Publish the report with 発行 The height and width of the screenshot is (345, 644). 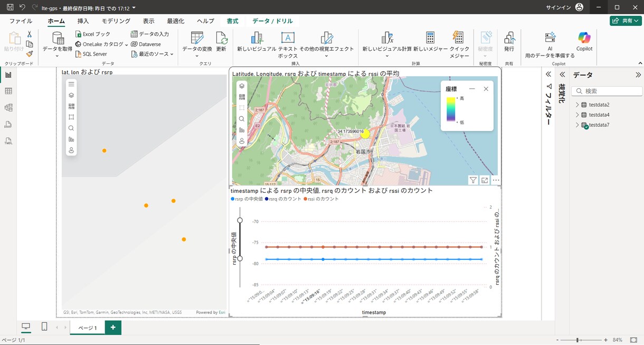coord(509,41)
